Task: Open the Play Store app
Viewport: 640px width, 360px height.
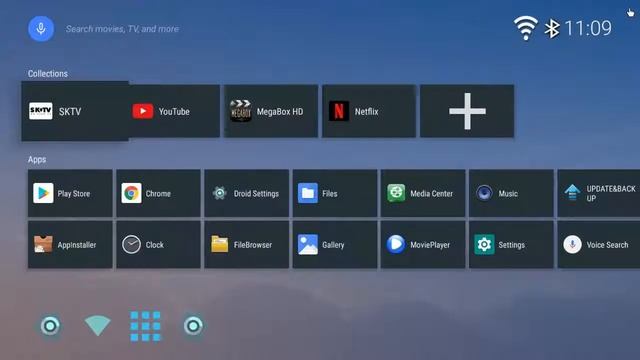Action: (70, 193)
